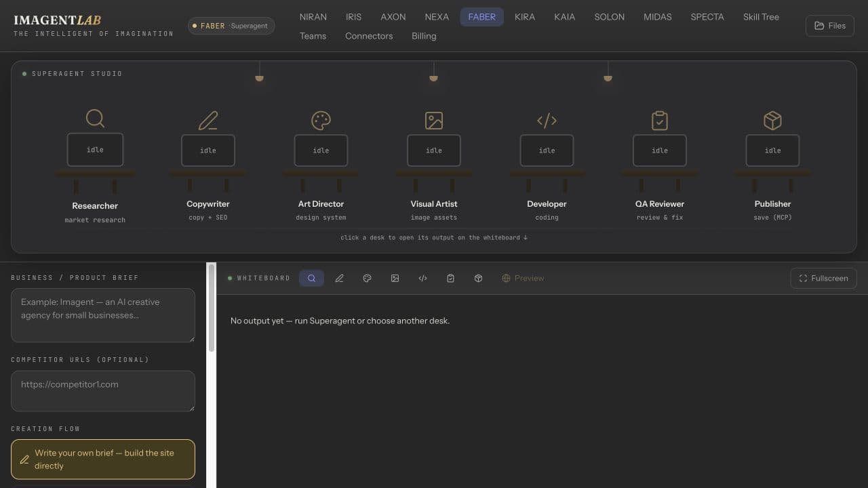Screen dimensions: 868x488
Task: Open the QA Reviewer clipboard icon
Action: [x=660, y=121]
